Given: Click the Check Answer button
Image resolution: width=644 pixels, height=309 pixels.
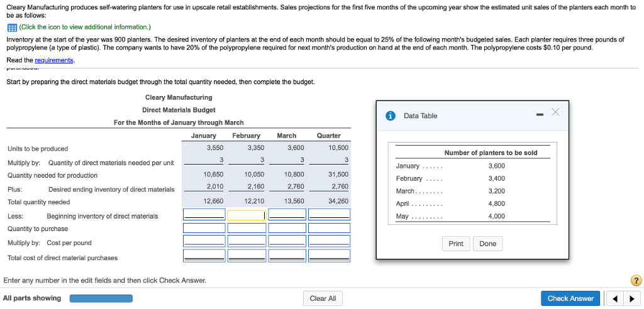Looking at the screenshot, I should 570,298.
